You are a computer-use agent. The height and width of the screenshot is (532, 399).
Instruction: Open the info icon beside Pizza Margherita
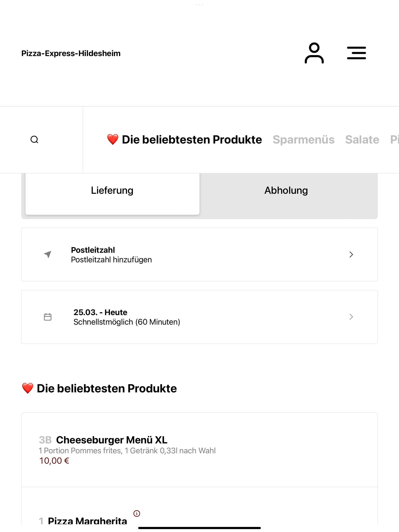[x=137, y=514]
